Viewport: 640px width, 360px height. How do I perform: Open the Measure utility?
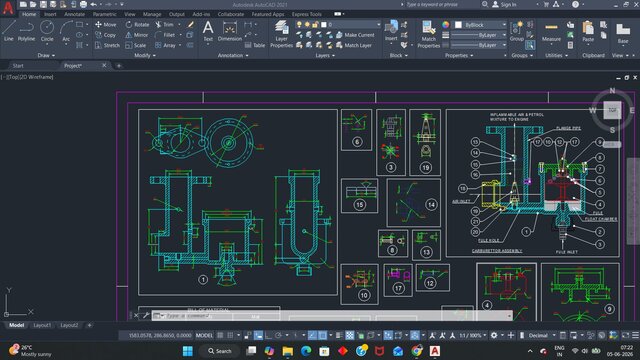pos(551,32)
